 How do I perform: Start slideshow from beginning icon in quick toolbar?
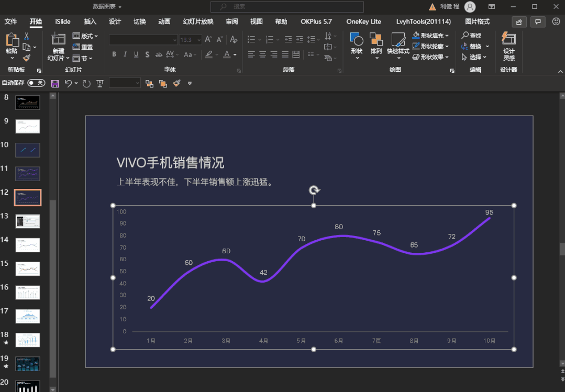point(100,83)
